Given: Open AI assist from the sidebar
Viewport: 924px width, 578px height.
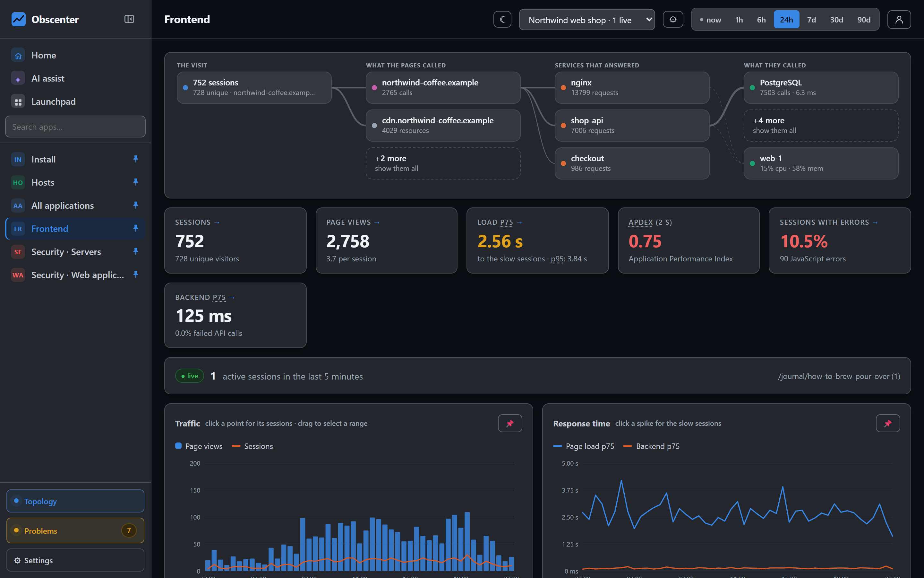Looking at the screenshot, I should 76,78.
